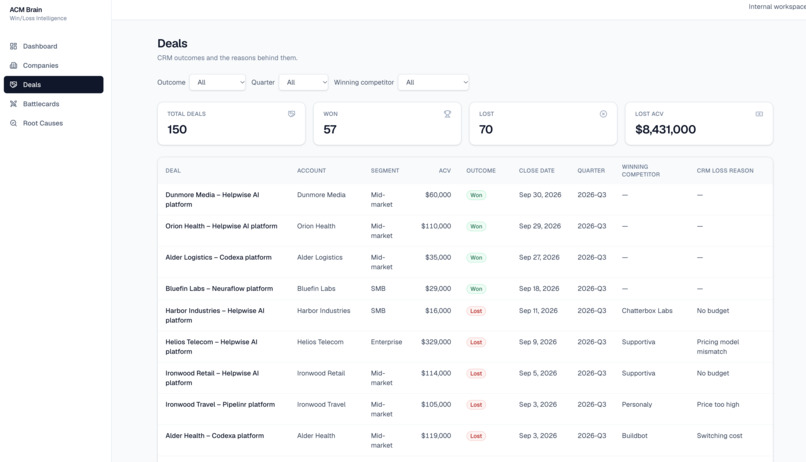This screenshot has height=462, width=806.
Task: Click the $329,000 ACV value
Action: point(436,342)
